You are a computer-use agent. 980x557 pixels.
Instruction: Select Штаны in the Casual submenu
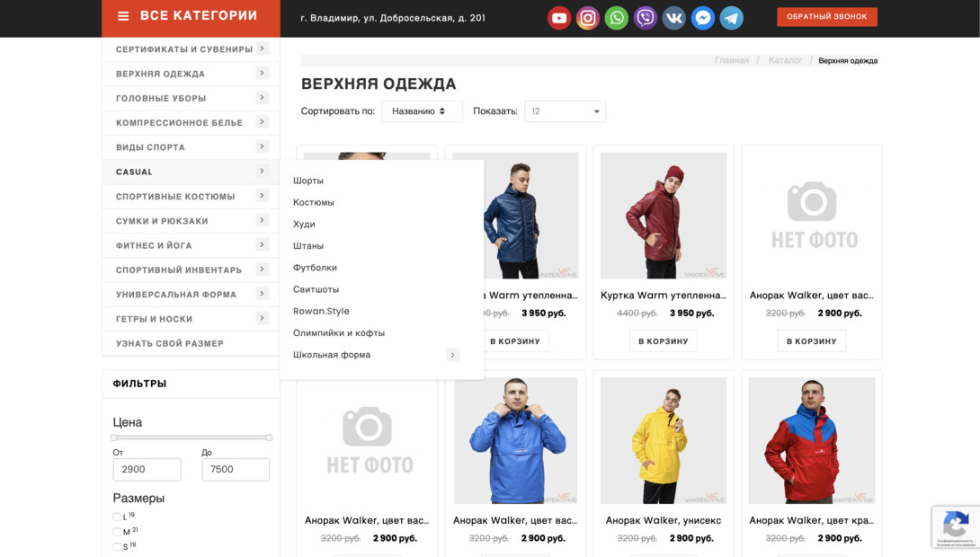click(x=308, y=246)
